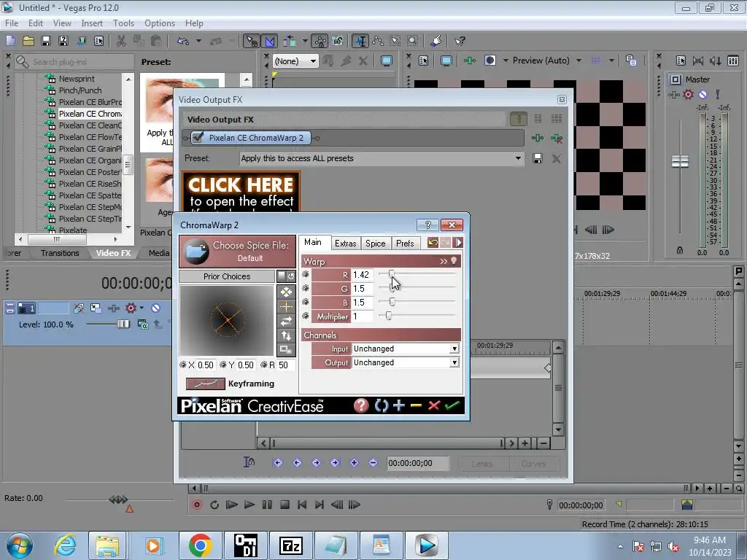
Task: Click the red X cancel icon in Pixelan bar
Action: (433, 405)
